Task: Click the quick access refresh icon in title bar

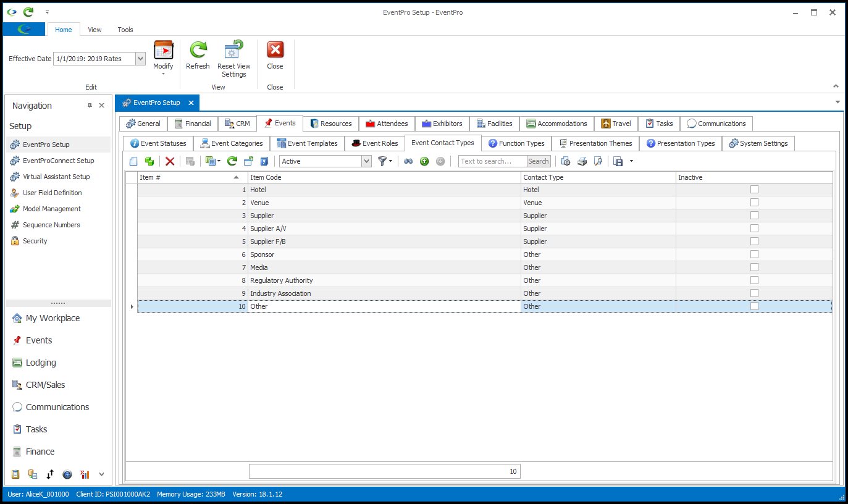Action: 28,12
